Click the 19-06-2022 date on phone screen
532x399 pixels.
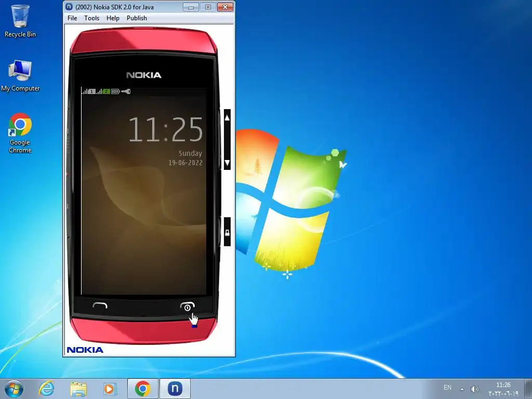pos(185,163)
